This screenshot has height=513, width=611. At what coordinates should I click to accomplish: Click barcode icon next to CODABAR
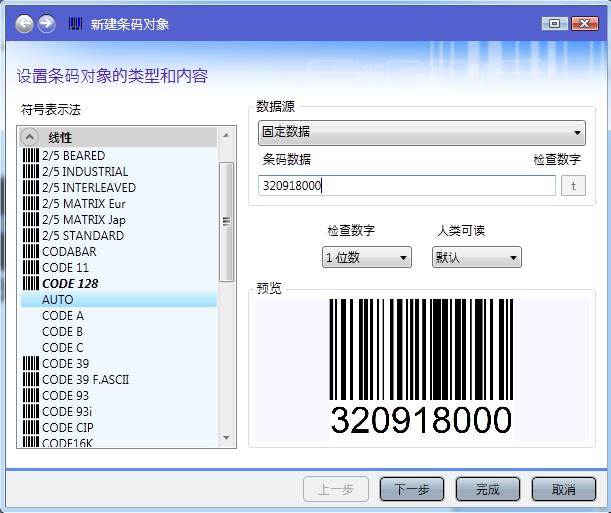tap(31, 251)
